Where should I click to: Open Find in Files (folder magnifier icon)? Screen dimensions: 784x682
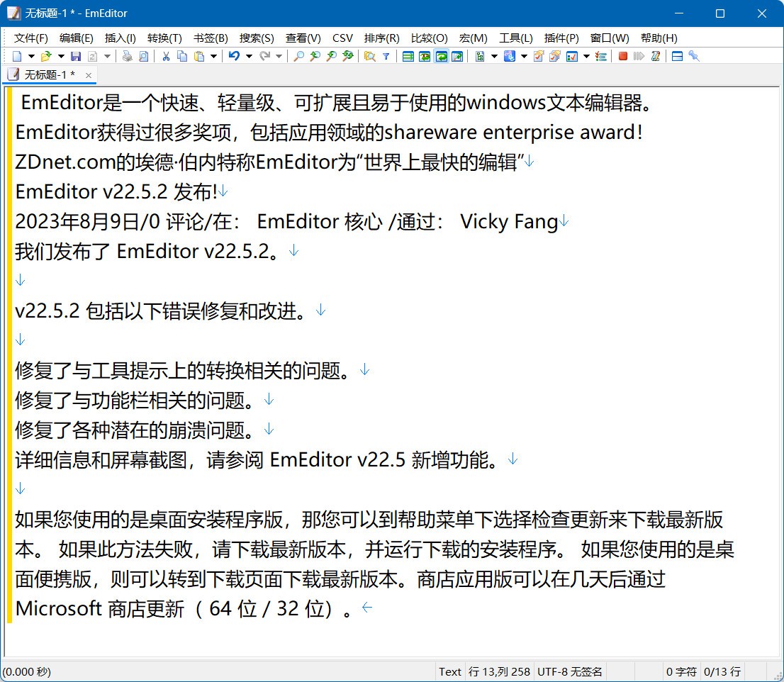[370, 56]
